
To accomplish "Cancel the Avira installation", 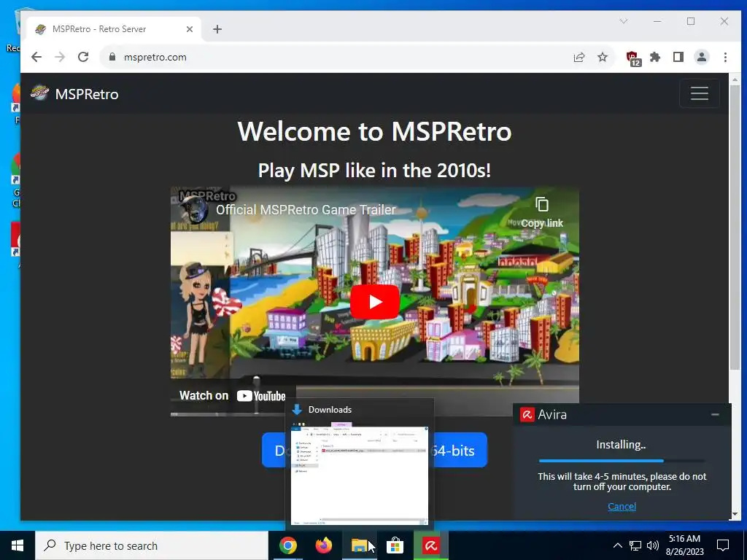I will click(x=622, y=506).
